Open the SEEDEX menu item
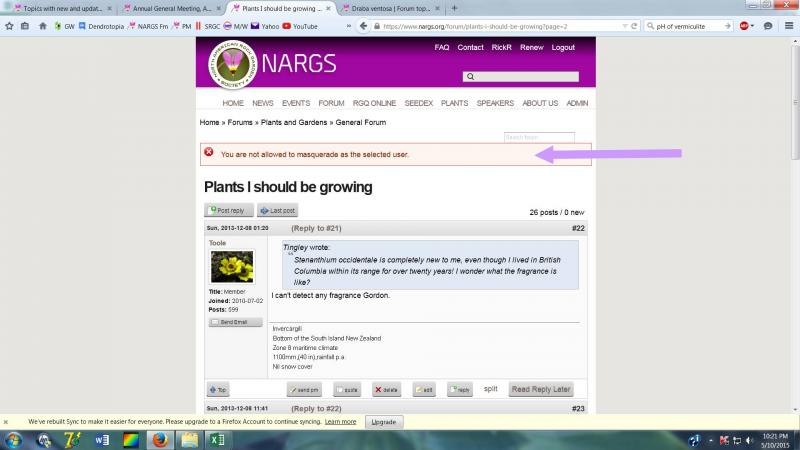The height and width of the screenshot is (450, 800). tap(417, 103)
